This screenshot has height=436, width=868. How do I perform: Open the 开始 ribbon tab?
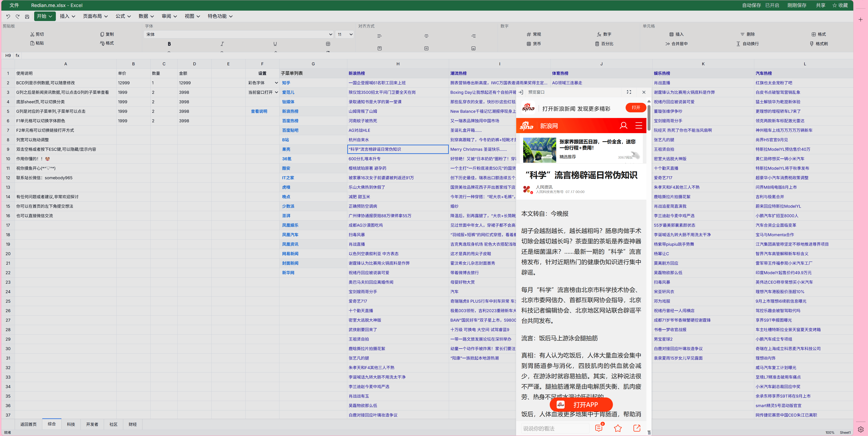45,16
